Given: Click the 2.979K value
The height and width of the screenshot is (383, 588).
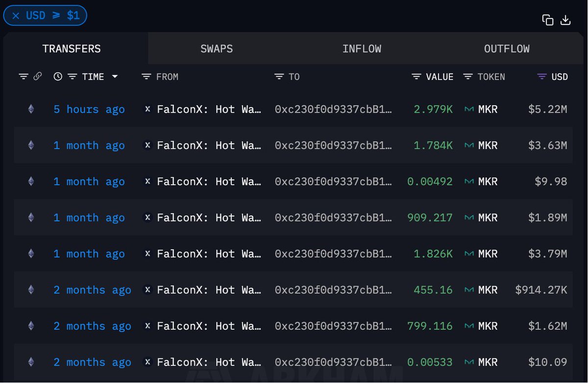Looking at the screenshot, I should click(x=433, y=109).
